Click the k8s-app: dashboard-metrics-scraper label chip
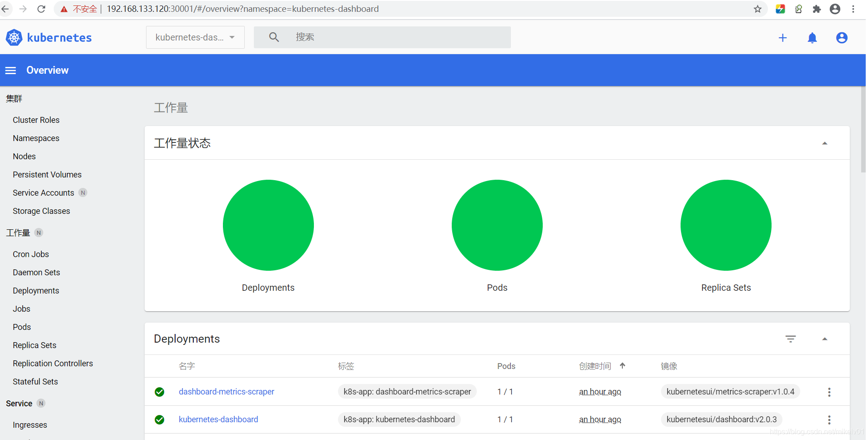This screenshot has width=868, height=440. click(x=407, y=392)
